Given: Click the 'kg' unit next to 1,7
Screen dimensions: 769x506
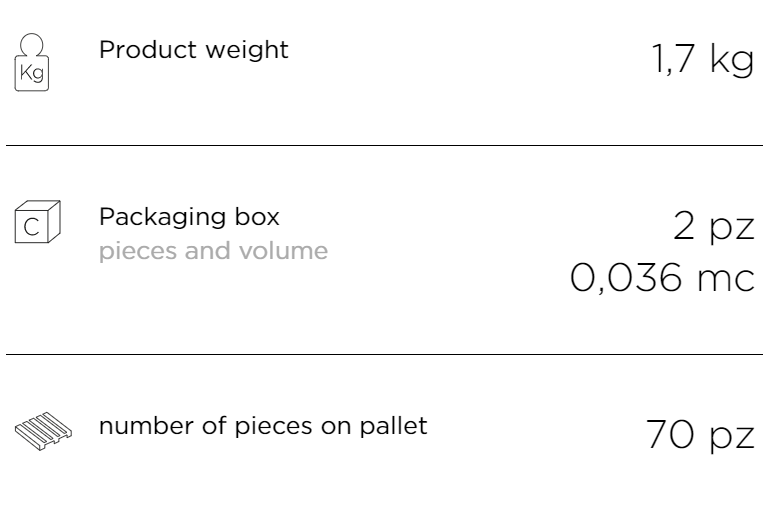Looking at the screenshot, I should tap(732, 60).
